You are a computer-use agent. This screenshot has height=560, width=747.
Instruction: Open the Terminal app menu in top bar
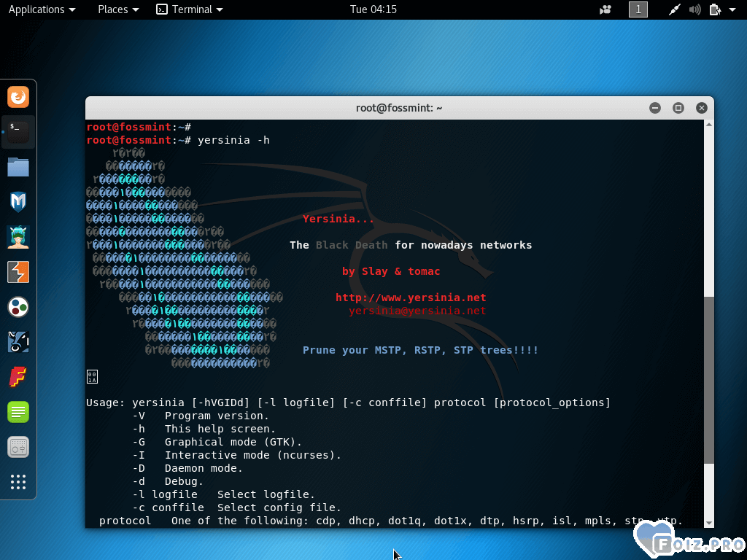pos(190,9)
